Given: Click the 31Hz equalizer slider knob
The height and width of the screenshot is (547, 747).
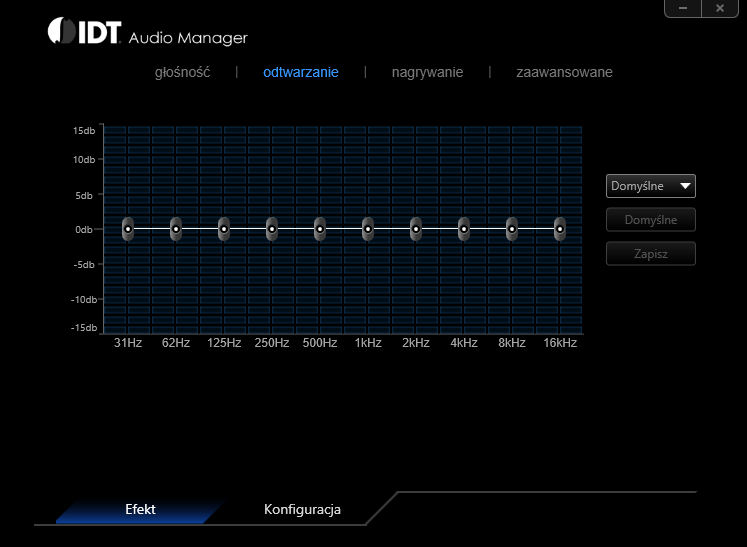Looking at the screenshot, I should coord(128,229).
